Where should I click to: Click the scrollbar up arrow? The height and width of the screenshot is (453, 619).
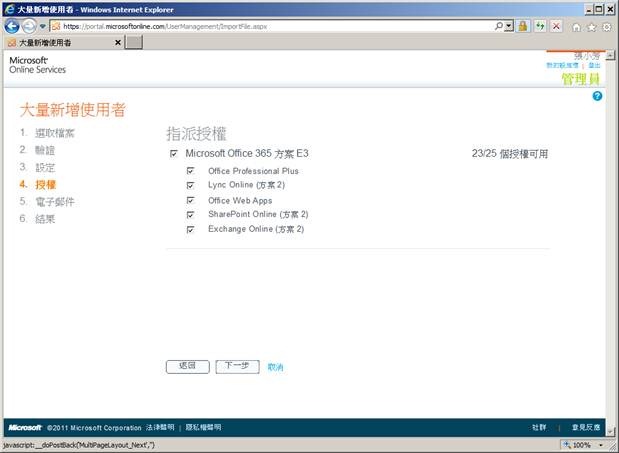coord(610,55)
